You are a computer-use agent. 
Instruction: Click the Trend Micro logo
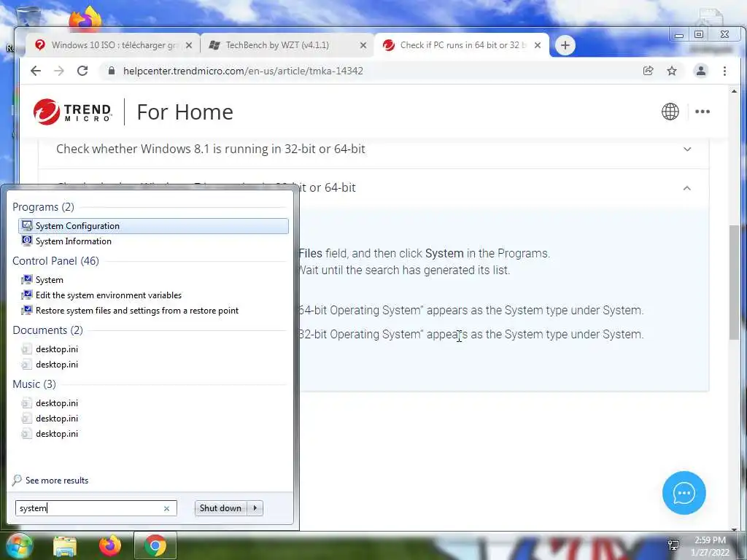click(72, 112)
